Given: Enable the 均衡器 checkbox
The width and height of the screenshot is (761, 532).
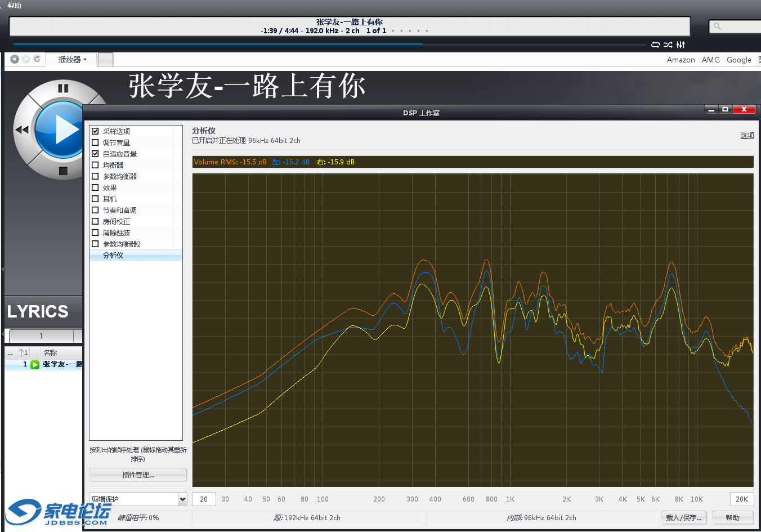Looking at the screenshot, I should (x=95, y=165).
